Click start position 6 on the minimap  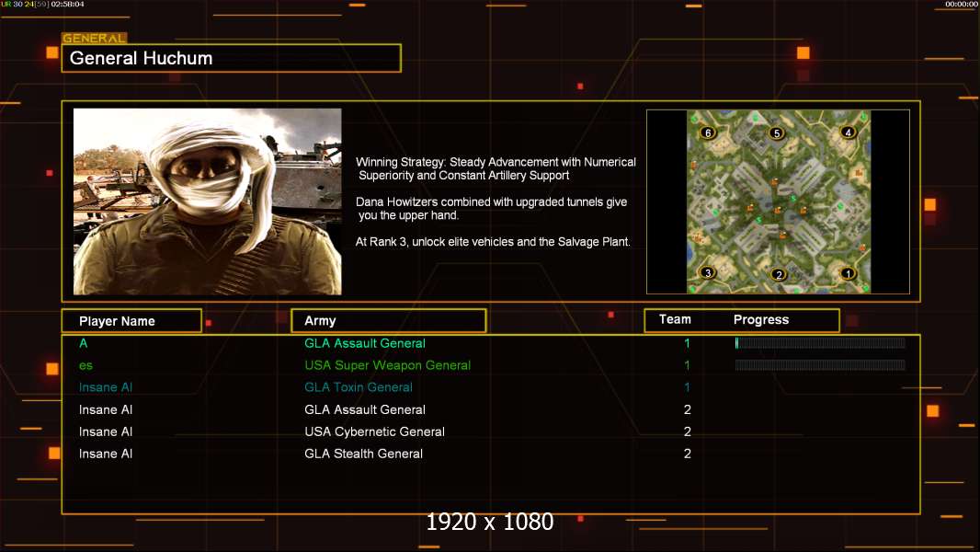click(x=708, y=132)
